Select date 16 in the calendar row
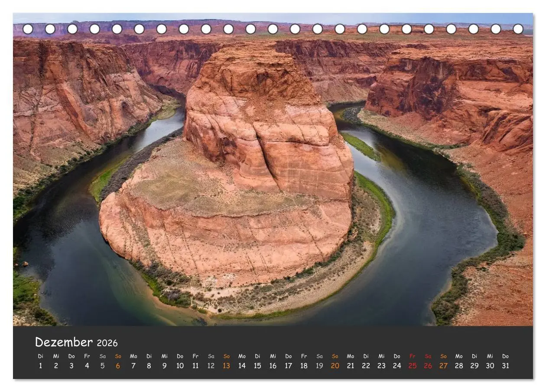Viewport: 546px width, 392px height. 273,366
